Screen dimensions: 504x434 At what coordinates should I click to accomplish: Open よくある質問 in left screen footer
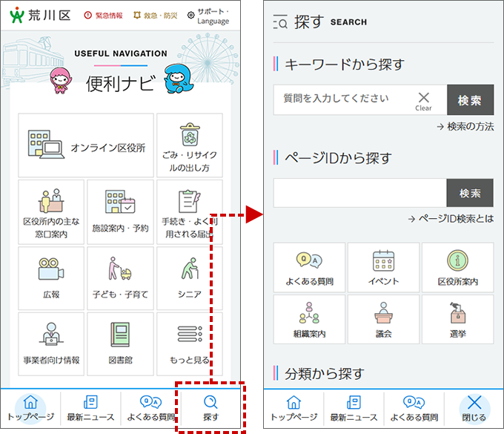(150, 409)
